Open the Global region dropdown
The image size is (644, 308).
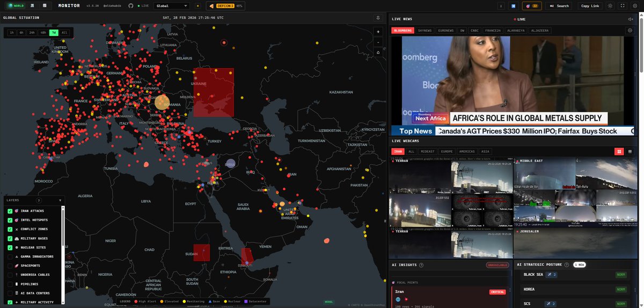tap(172, 5)
